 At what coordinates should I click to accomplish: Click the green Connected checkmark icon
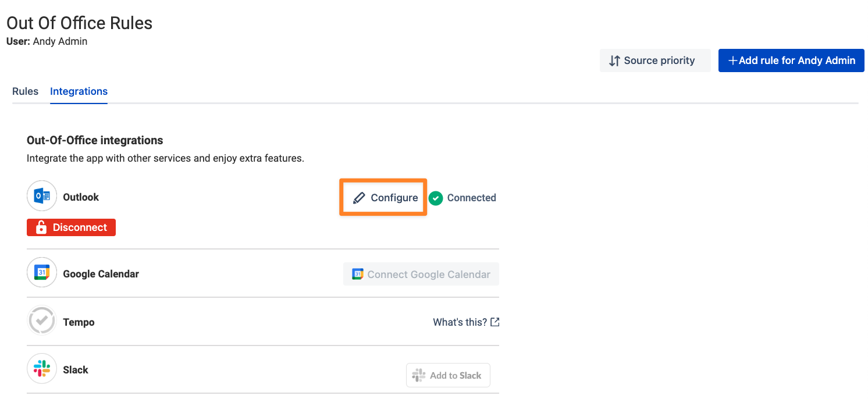coord(436,198)
